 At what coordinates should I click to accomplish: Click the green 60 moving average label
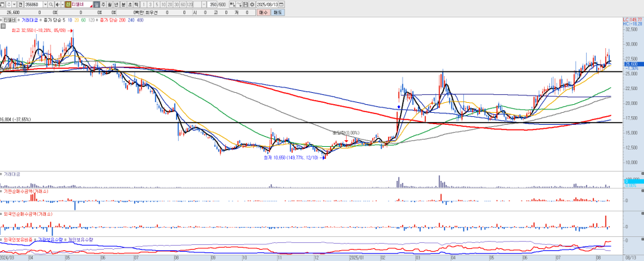click(83, 20)
